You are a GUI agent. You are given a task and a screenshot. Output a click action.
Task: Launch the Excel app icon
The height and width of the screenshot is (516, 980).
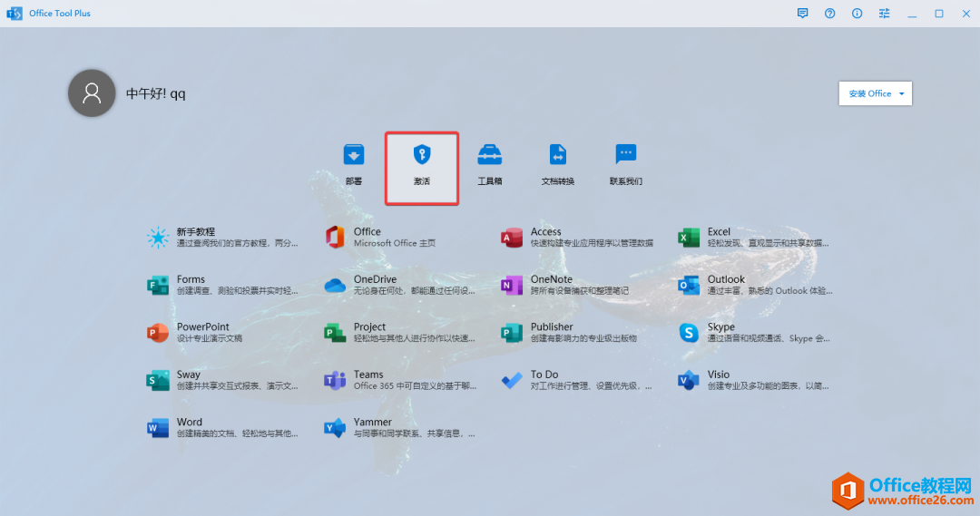[689, 238]
